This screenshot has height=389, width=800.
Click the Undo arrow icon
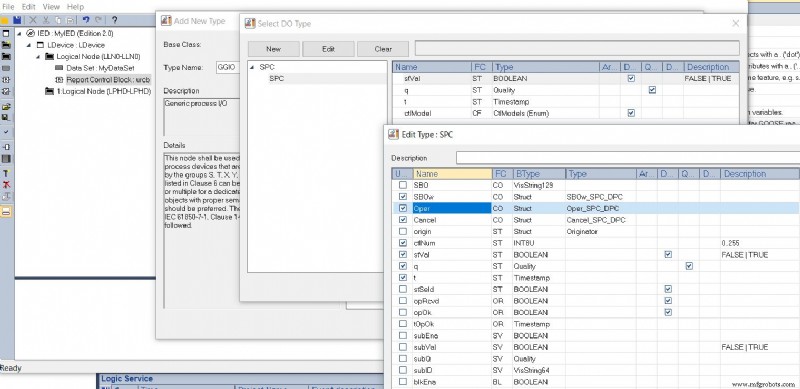pyautogui.click(x=86, y=20)
